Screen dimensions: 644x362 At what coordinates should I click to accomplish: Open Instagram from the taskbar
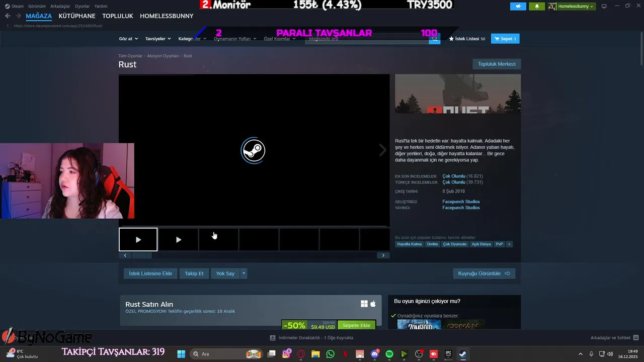pyautogui.click(x=287, y=354)
